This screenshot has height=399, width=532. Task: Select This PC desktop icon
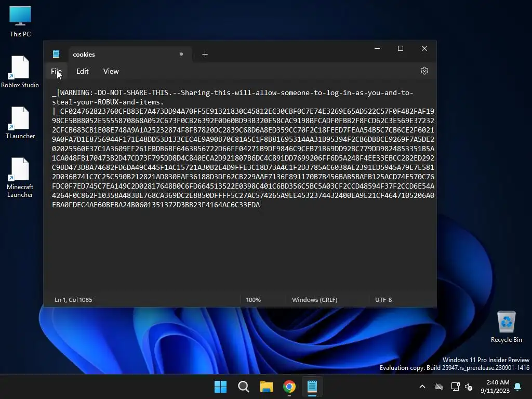(x=20, y=21)
